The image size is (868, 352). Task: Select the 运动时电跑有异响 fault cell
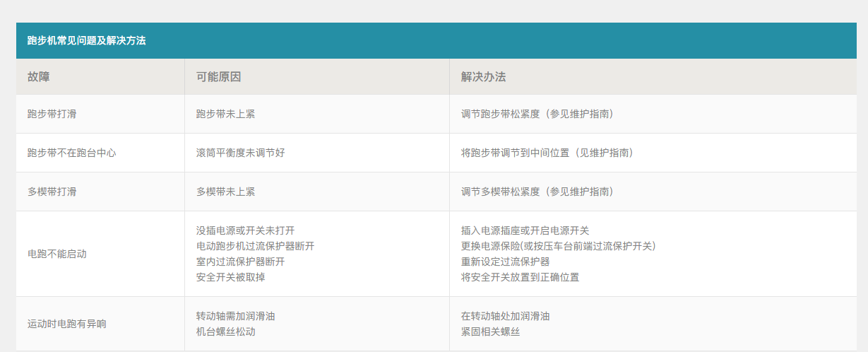(66, 324)
